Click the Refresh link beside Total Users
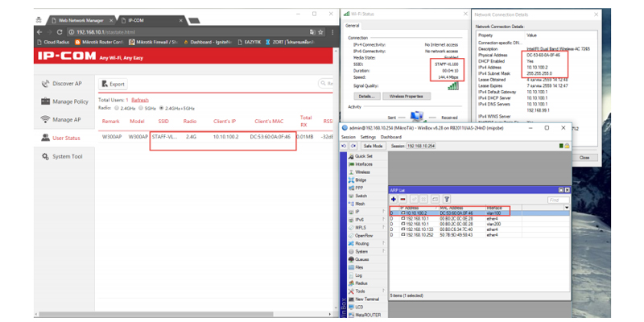 [x=140, y=100]
